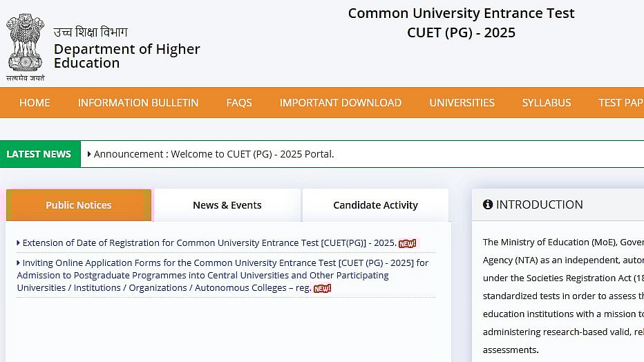
Task: Click the LATEST NEWS label
Action: coord(39,154)
